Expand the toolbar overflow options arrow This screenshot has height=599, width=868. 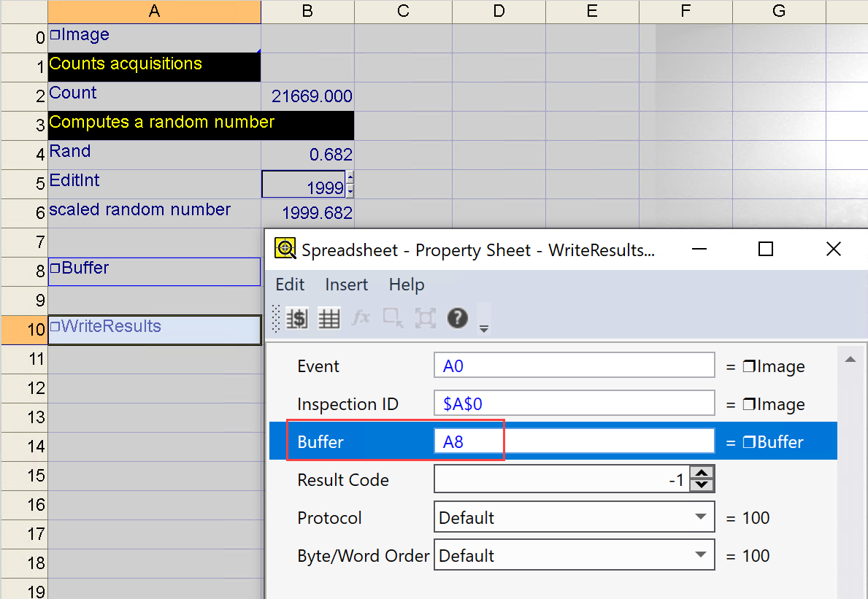tap(483, 329)
